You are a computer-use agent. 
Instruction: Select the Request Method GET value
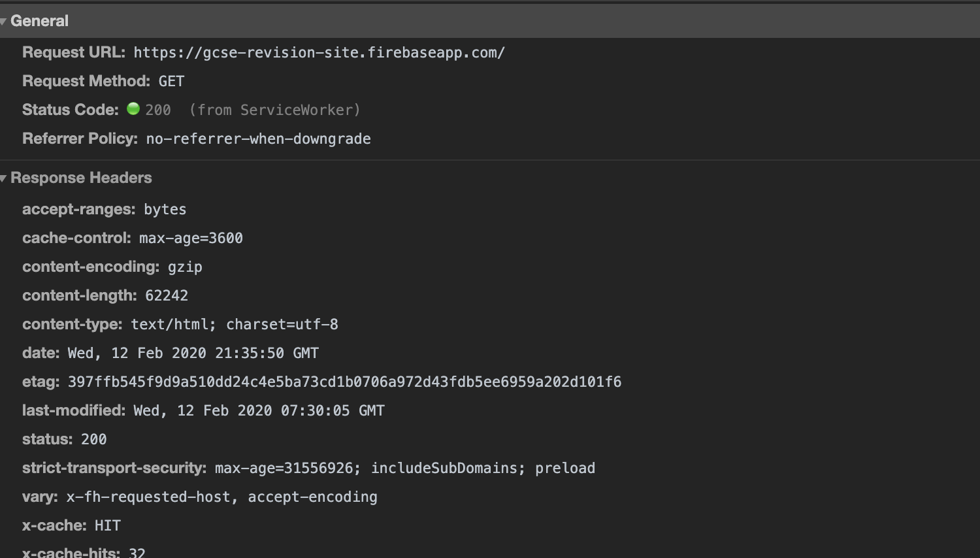click(x=171, y=81)
